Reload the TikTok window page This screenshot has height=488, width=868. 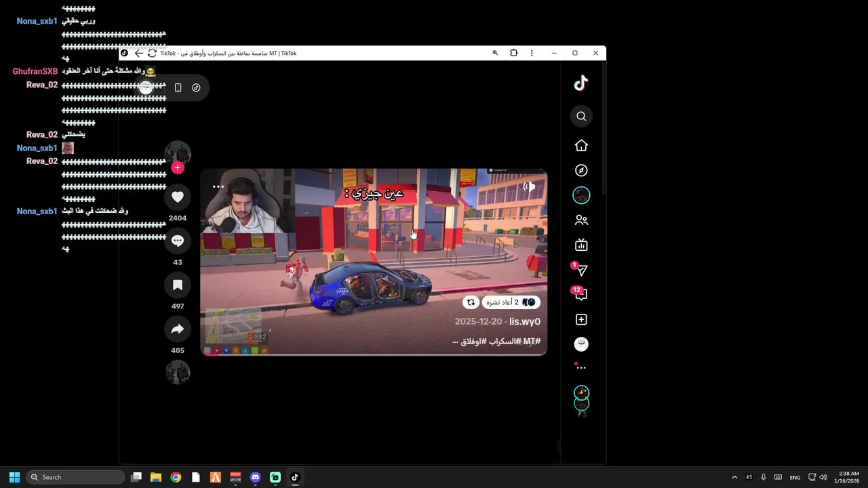coord(152,53)
